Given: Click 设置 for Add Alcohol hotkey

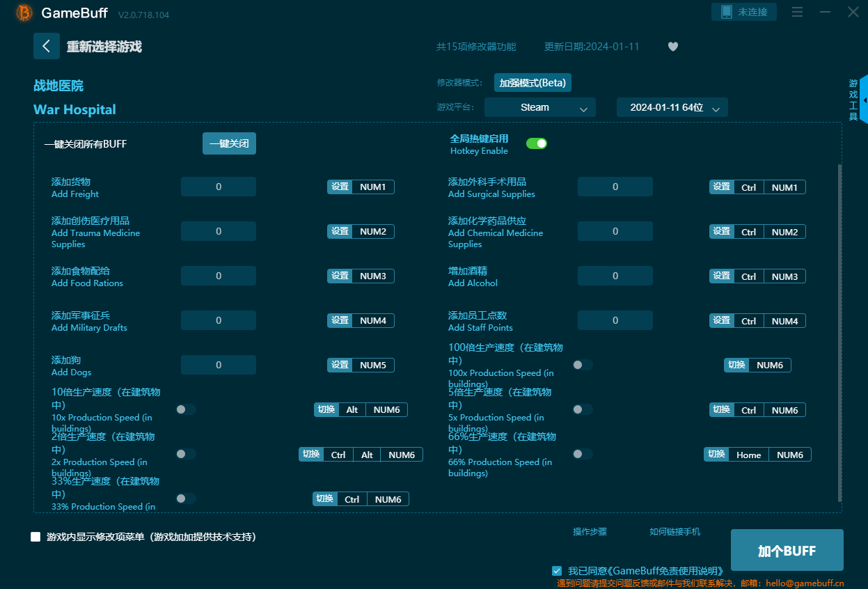Looking at the screenshot, I should tap(722, 276).
